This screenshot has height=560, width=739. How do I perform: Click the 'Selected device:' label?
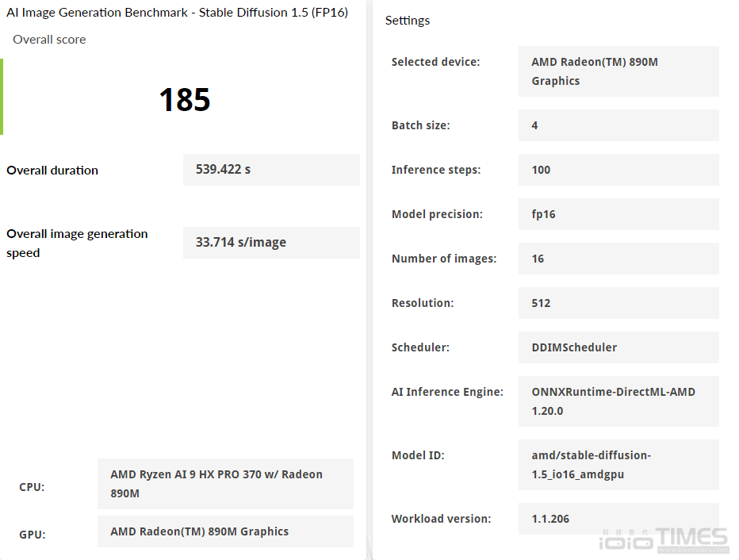point(435,62)
